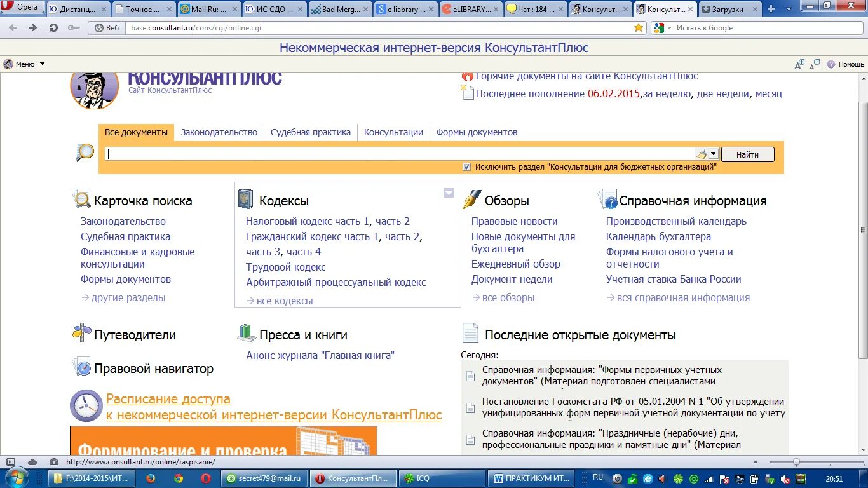Click the magnifier icon left of search field
The height and width of the screenshot is (488, 868).
point(85,152)
